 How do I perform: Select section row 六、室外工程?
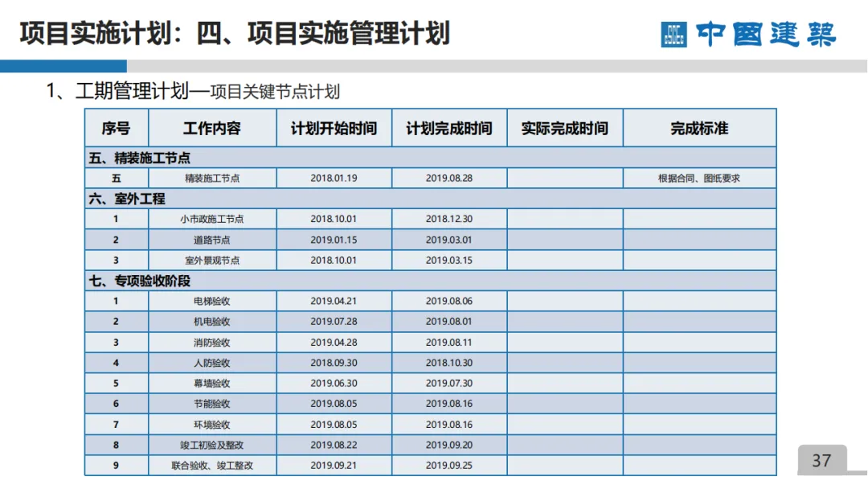(x=431, y=199)
